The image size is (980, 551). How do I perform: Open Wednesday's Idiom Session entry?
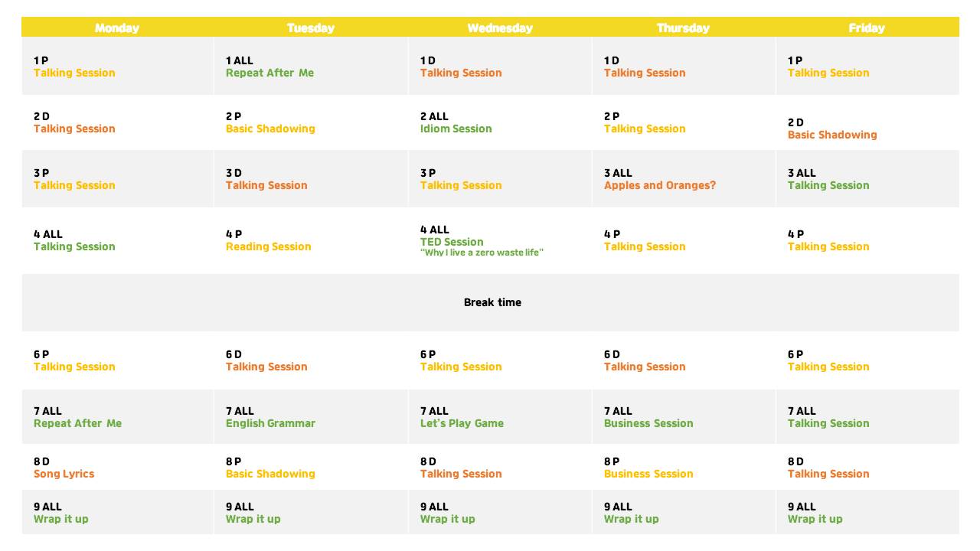point(456,129)
